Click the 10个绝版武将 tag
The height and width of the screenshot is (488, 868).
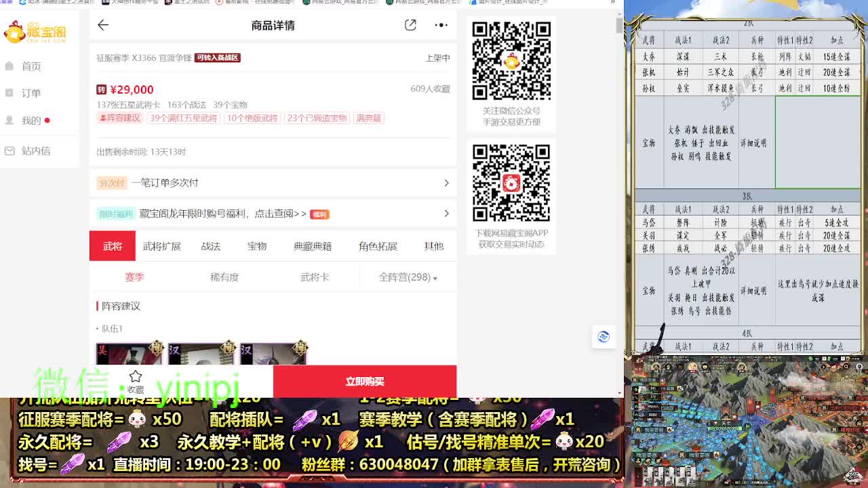tap(252, 118)
